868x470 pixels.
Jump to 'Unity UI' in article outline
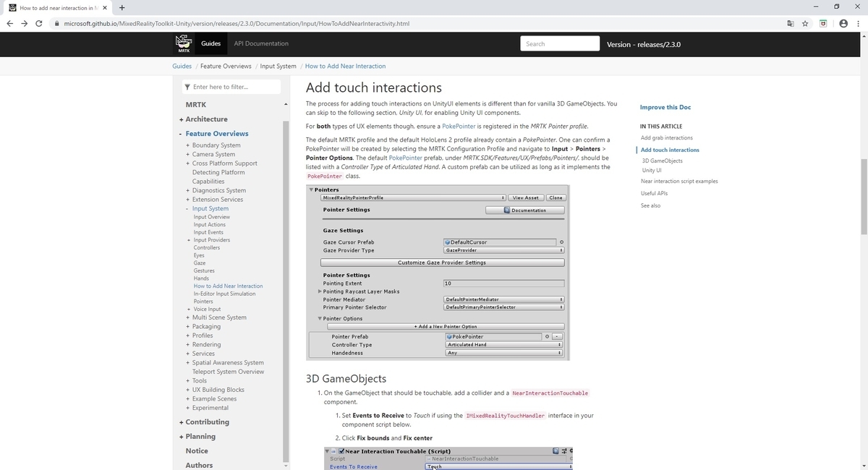652,171
